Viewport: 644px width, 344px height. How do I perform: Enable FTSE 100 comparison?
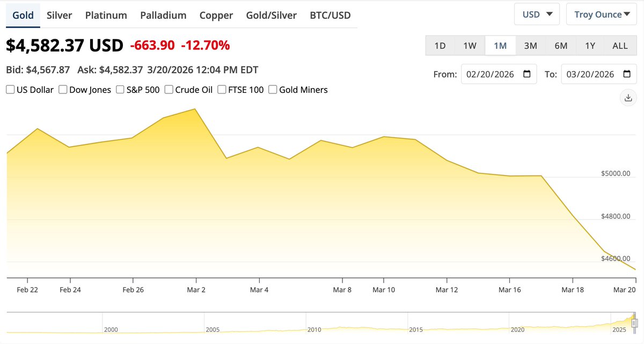pyautogui.click(x=222, y=90)
